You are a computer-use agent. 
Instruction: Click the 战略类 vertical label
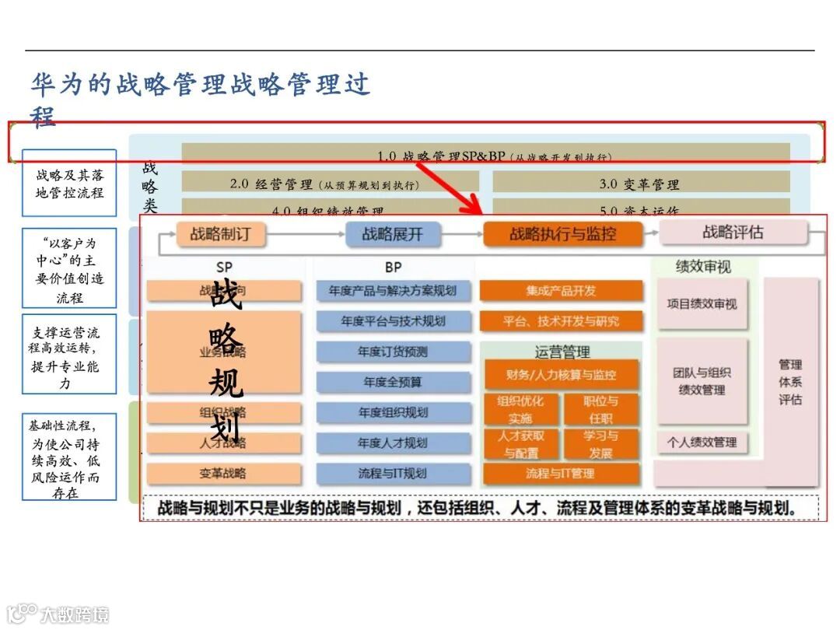pyautogui.click(x=150, y=187)
